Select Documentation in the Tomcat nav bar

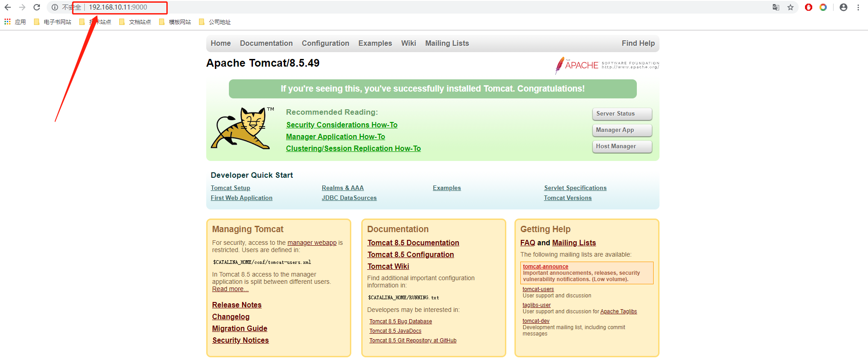coord(267,43)
